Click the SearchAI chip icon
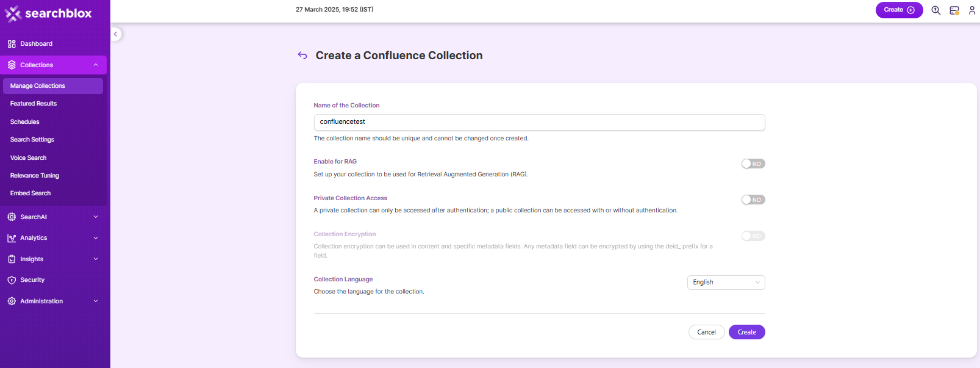980x368 pixels. [x=12, y=217]
